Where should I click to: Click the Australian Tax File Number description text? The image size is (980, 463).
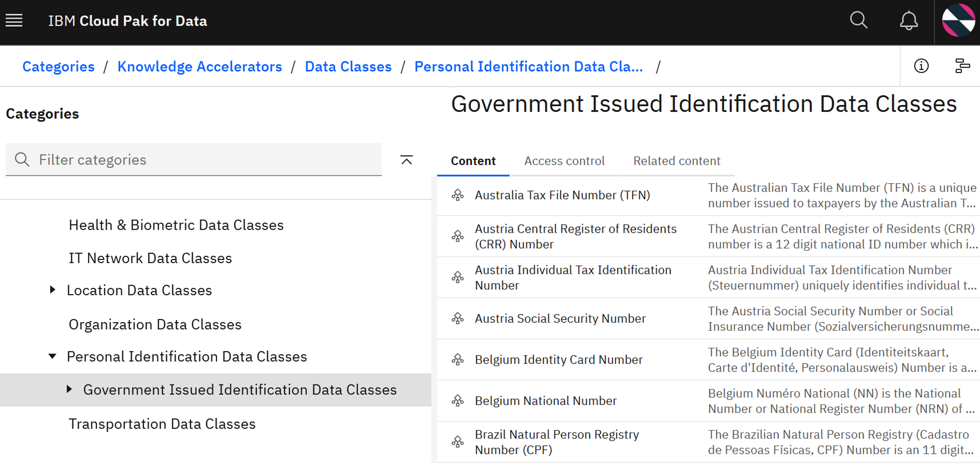842,195
